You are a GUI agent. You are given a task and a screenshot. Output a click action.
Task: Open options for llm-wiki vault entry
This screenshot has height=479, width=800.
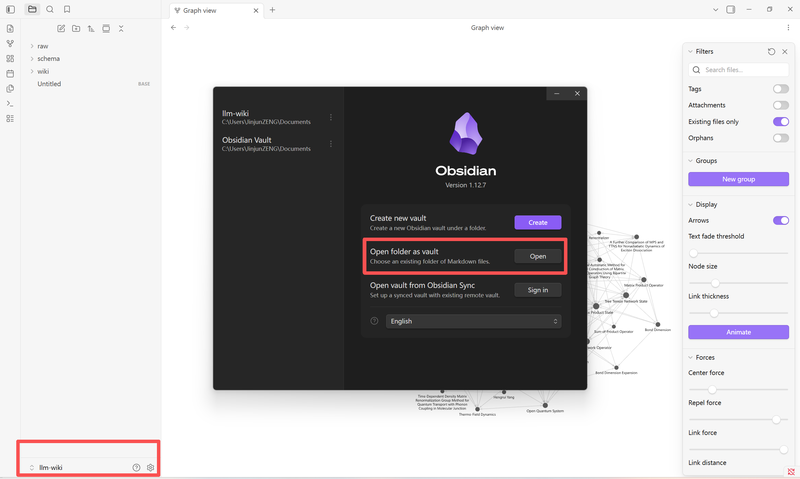[x=331, y=117]
